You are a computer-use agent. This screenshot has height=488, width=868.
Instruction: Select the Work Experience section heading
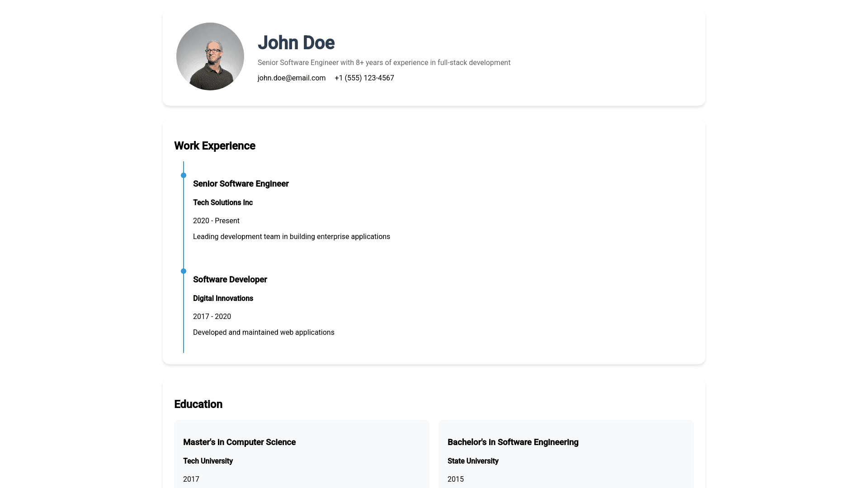[215, 146]
